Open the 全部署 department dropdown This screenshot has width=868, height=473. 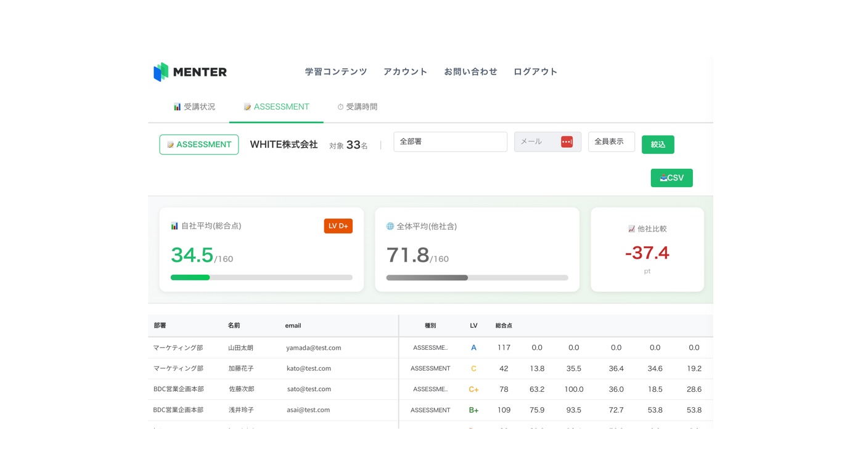point(450,142)
